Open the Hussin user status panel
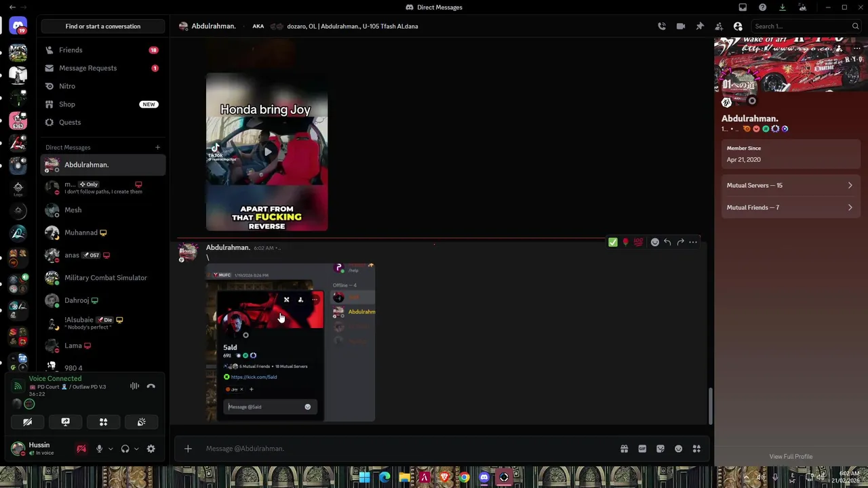The width and height of the screenshot is (868, 488). (x=41, y=449)
